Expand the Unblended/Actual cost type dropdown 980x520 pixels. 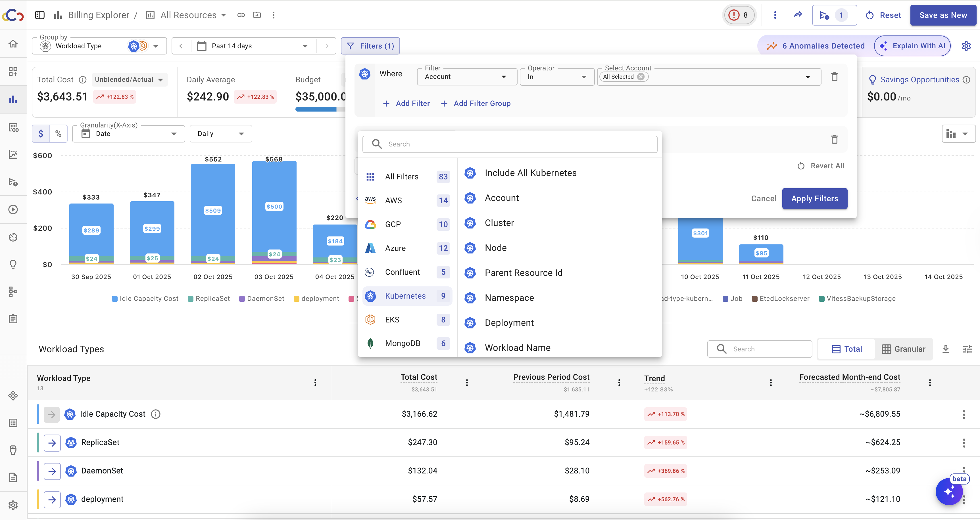pos(129,79)
